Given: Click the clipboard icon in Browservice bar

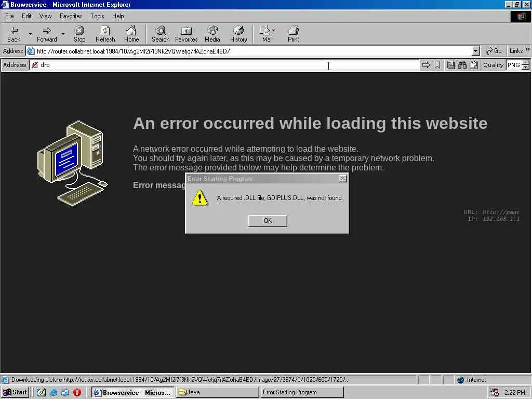Looking at the screenshot, I should coord(474,65).
